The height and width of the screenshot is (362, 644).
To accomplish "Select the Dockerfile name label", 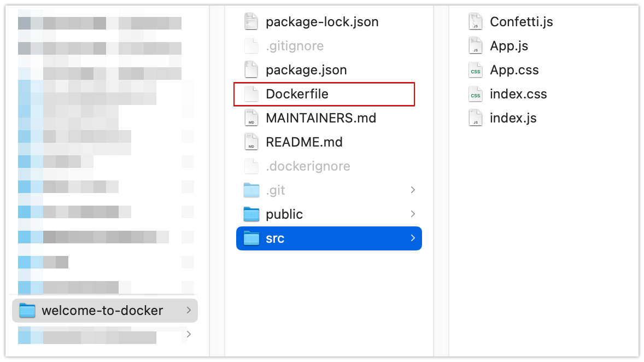I will (x=297, y=94).
